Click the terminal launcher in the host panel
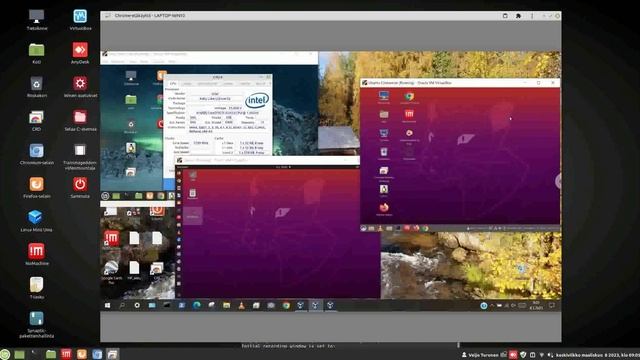This screenshot has height=360, width=640. tap(35, 354)
